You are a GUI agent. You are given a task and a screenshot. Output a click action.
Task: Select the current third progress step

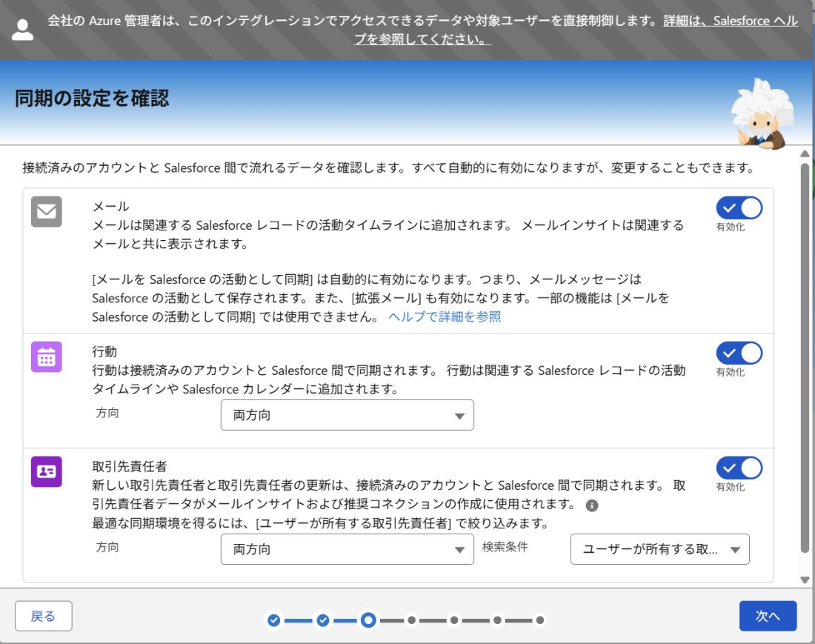(x=368, y=620)
